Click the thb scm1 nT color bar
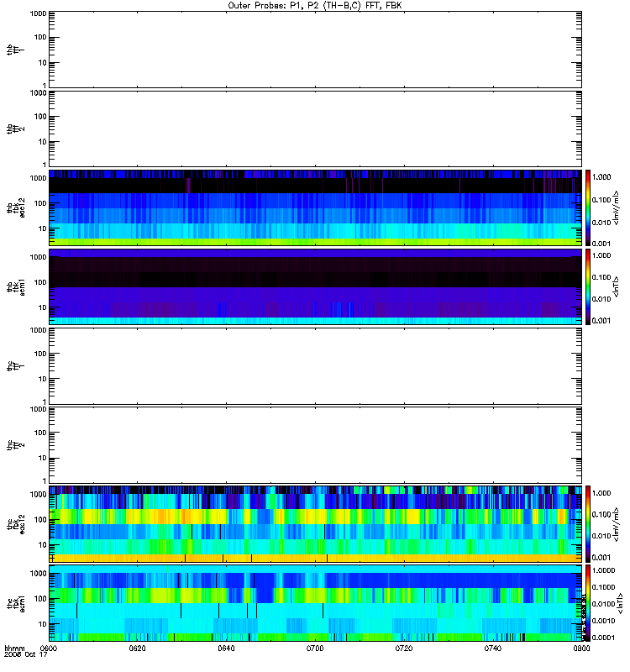The width and height of the screenshot is (630, 672). click(588, 286)
